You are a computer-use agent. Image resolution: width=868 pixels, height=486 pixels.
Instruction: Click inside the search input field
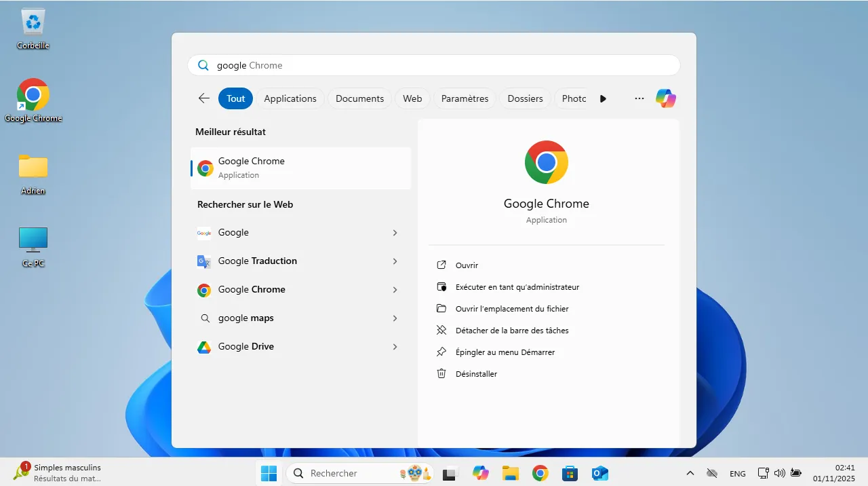pos(434,64)
